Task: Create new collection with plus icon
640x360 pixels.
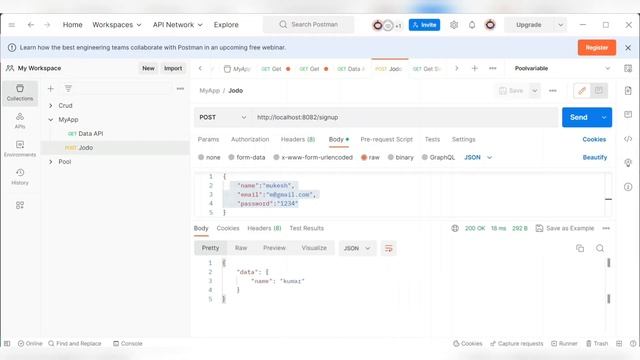Action: pos(51,89)
